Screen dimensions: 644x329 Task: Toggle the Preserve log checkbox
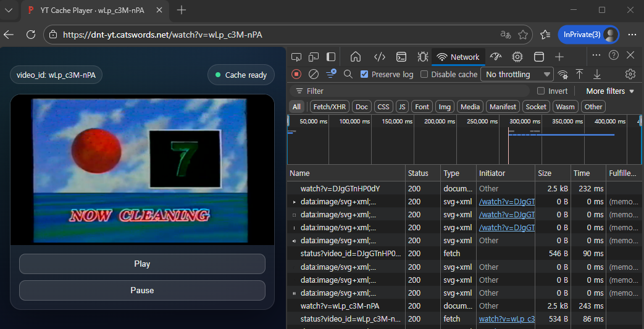[x=364, y=74]
